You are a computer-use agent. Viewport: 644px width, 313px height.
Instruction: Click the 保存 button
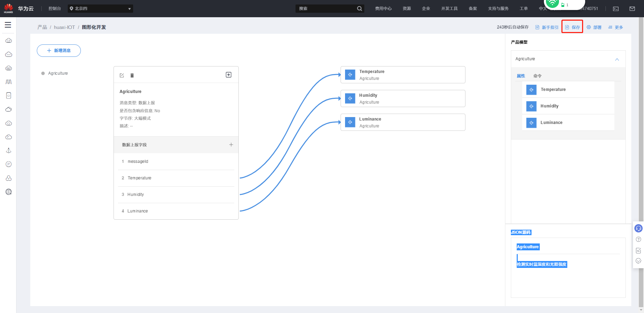point(572,27)
